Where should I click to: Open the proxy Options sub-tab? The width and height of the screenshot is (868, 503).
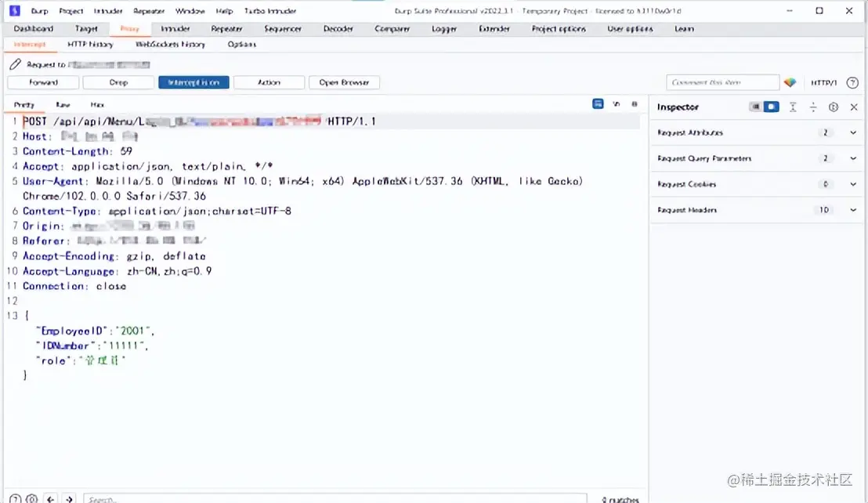click(x=241, y=45)
